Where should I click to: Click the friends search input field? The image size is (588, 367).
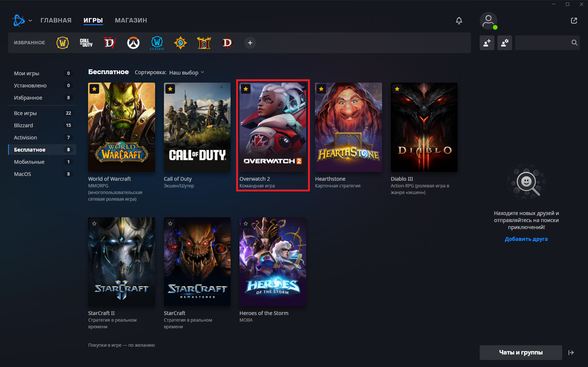coord(542,43)
